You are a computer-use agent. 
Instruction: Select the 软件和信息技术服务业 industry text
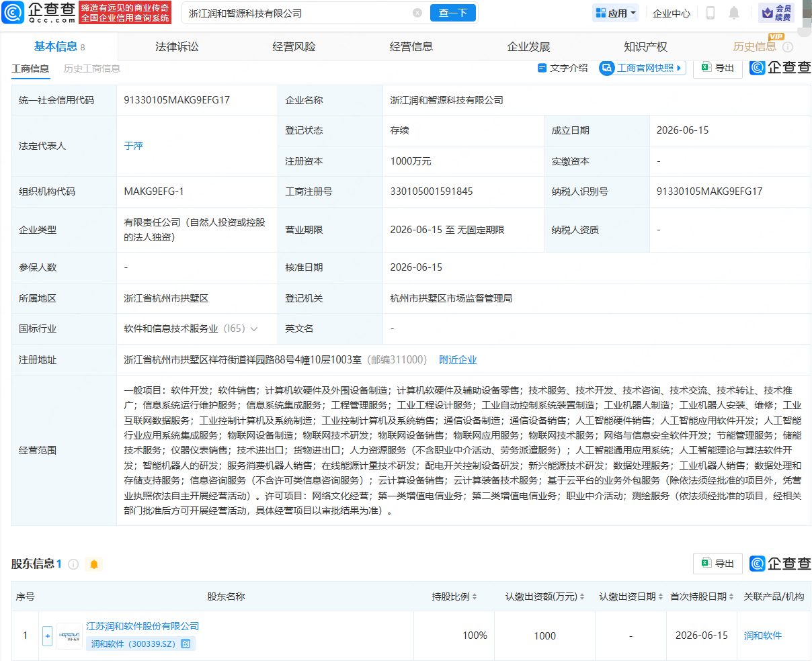171,329
